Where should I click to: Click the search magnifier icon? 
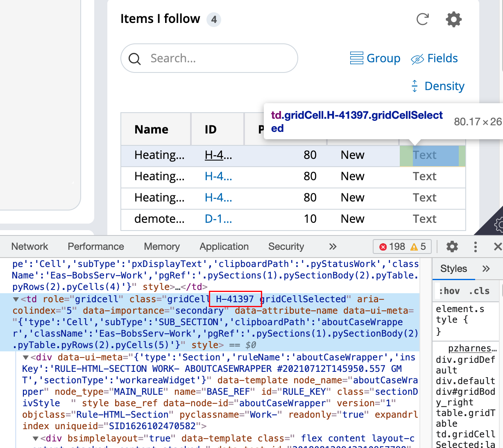click(134, 59)
